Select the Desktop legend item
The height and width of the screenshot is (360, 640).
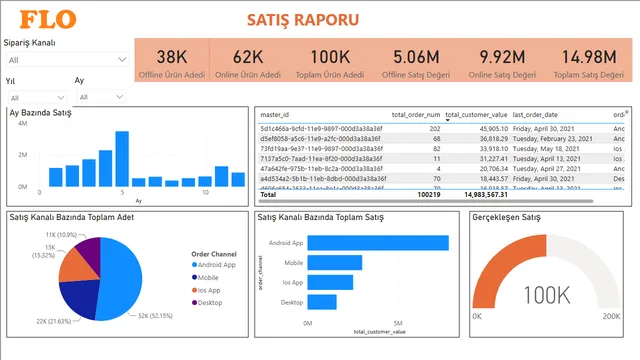(207, 303)
